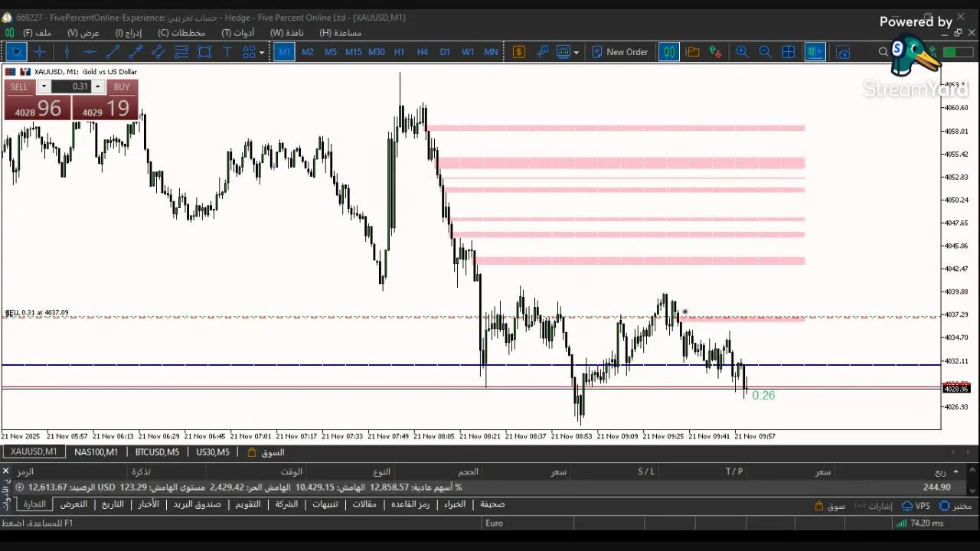Switch chart to M30 timeframe
Image resolution: width=980 pixels, height=551 pixels.
(376, 52)
